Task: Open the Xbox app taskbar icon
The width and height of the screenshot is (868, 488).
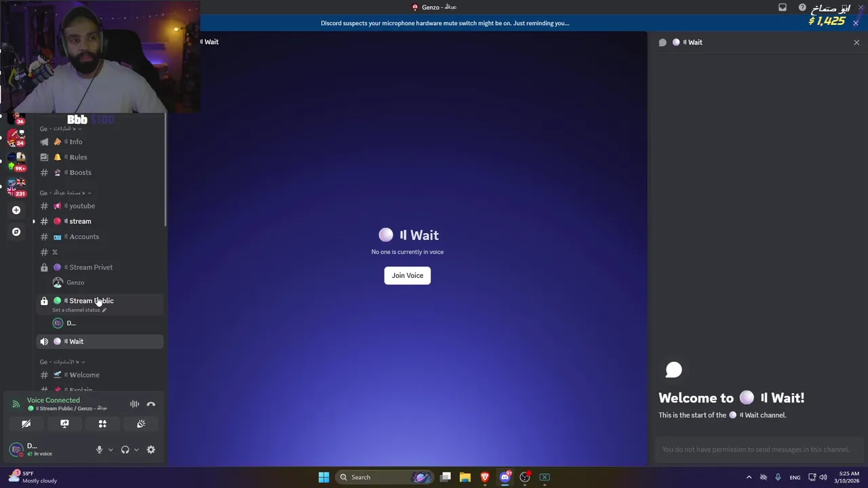Action: click(545, 477)
